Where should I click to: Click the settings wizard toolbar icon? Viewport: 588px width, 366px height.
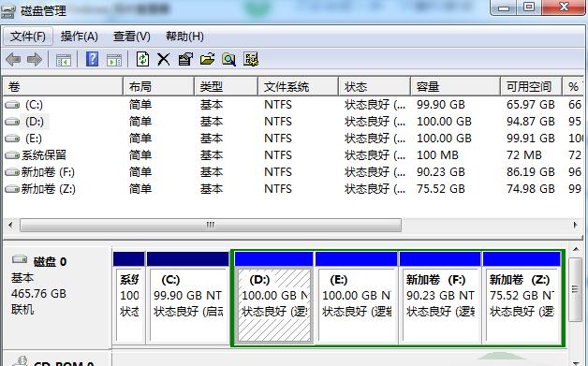pos(251,59)
